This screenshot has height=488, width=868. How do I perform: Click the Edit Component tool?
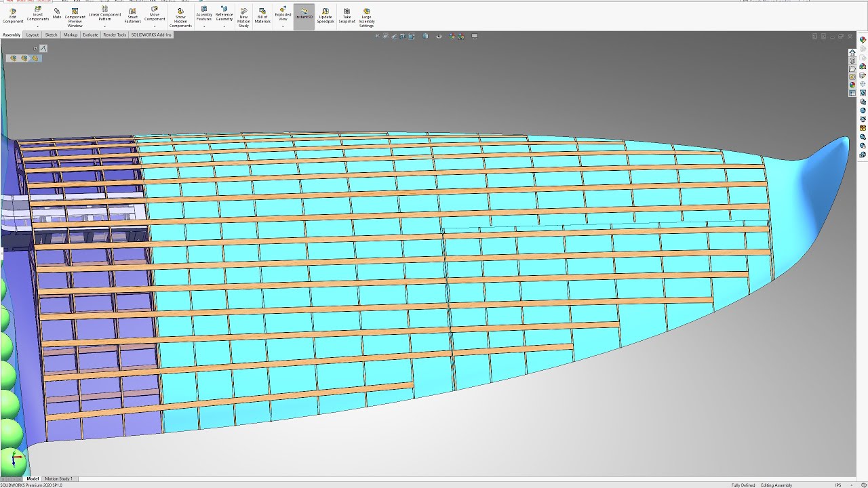13,16
